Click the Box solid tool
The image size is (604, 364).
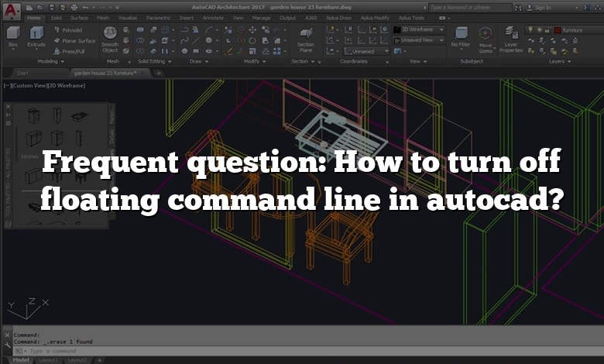click(x=13, y=38)
